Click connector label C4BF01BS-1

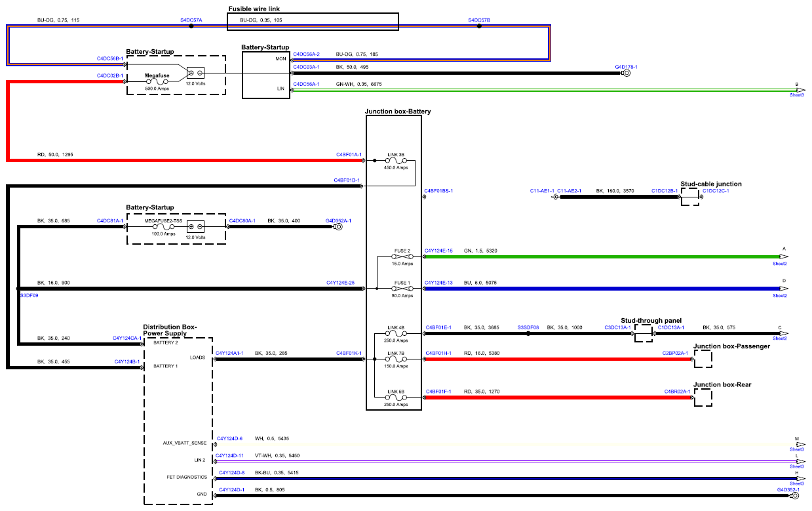click(x=438, y=191)
